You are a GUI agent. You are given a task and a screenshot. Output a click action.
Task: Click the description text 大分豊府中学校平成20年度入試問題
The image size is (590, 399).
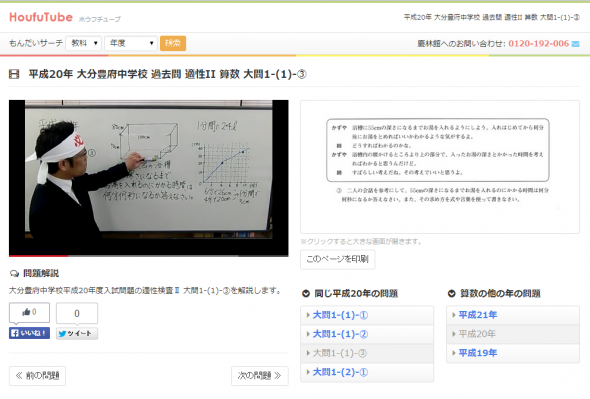pyautogui.click(x=145, y=291)
